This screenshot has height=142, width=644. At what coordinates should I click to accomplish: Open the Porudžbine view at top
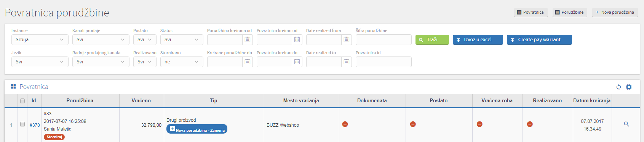click(570, 13)
